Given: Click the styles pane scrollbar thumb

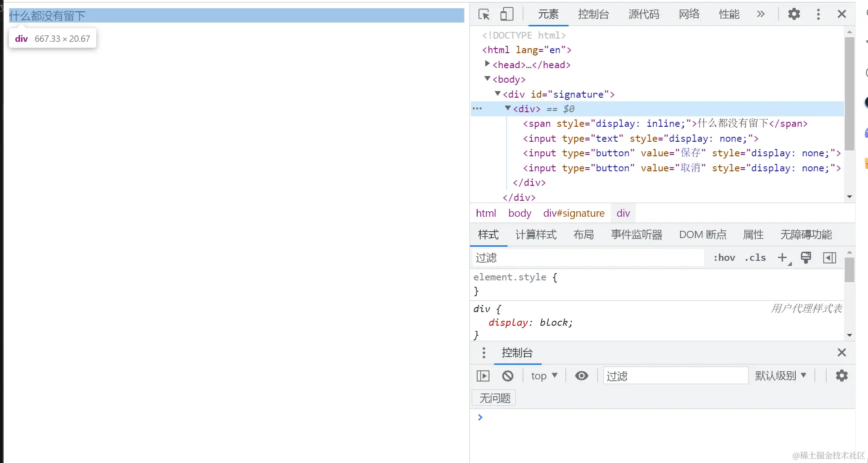Looking at the screenshot, I should pyautogui.click(x=849, y=270).
